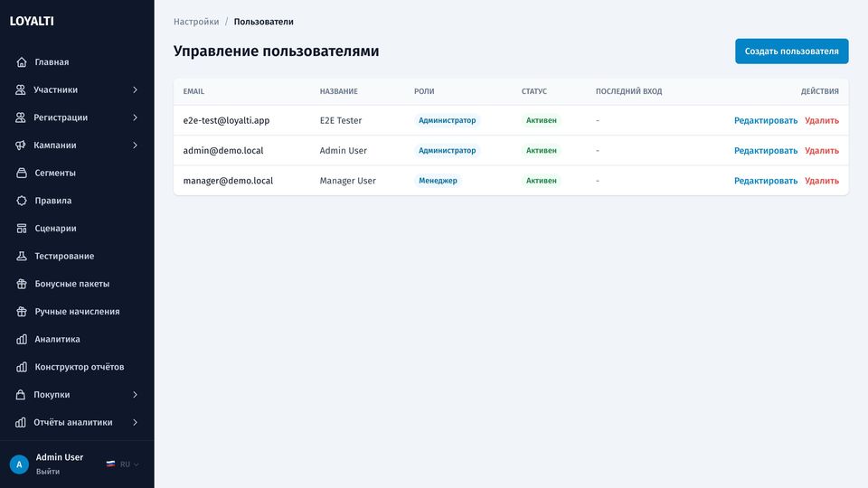Image resolution: width=868 pixels, height=488 pixels.
Task: Edit the manager@demo.local user
Action: [x=766, y=181]
